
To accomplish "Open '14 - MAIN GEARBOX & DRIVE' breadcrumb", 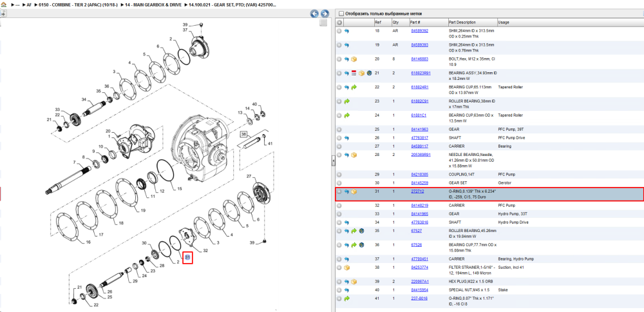I will [x=154, y=5].
